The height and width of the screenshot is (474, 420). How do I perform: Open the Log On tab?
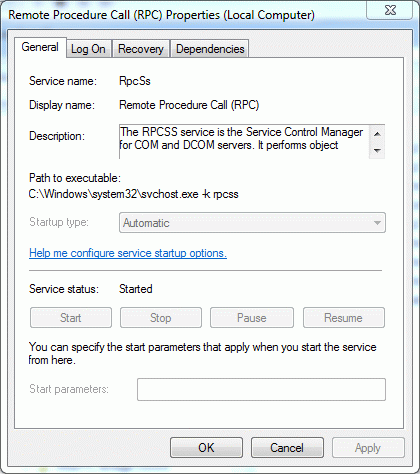tap(88, 49)
